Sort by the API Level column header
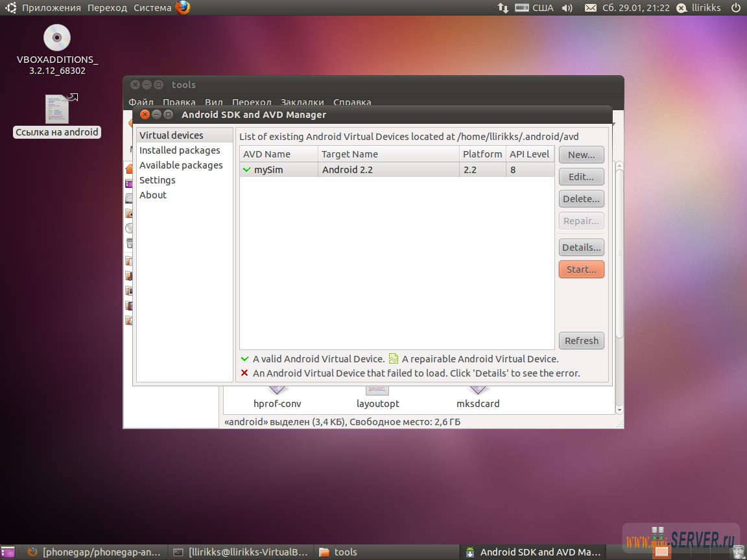Image resolution: width=747 pixels, height=560 pixels. click(x=530, y=154)
